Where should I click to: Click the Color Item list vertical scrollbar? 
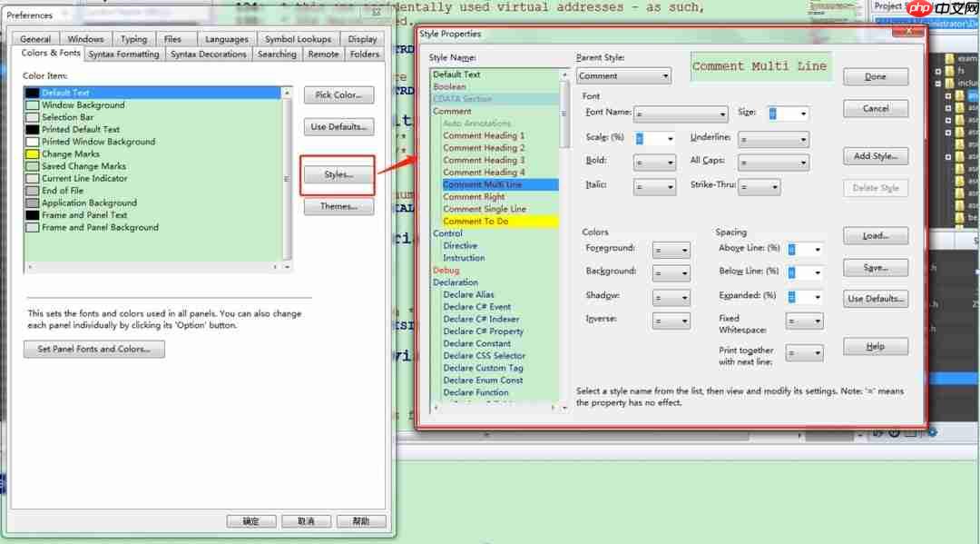(x=287, y=180)
